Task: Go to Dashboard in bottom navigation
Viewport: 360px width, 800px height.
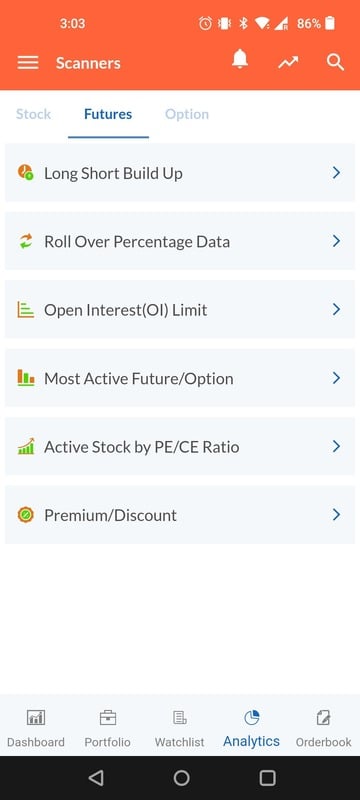Action: (36, 729)
